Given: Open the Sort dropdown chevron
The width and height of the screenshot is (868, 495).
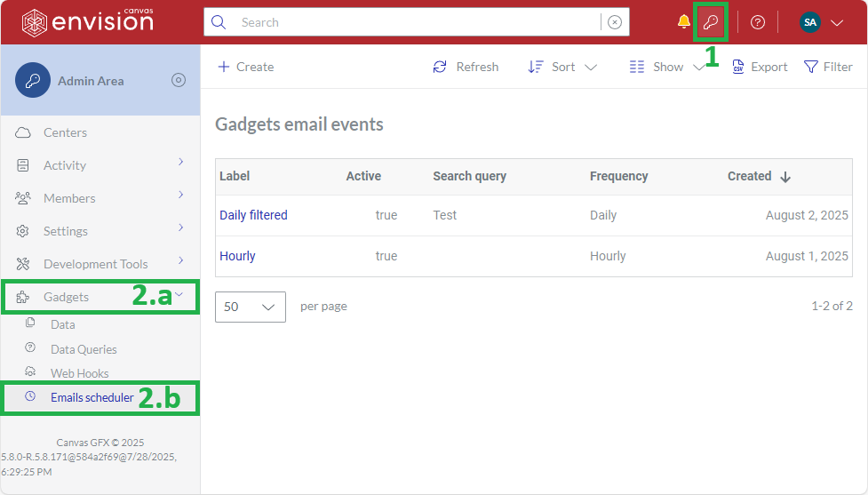Looking at the screenshot, I should [591, 68].
